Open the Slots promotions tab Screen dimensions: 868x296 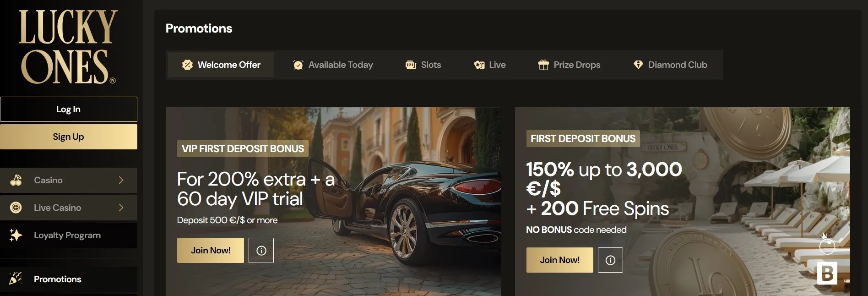point(423,65)
